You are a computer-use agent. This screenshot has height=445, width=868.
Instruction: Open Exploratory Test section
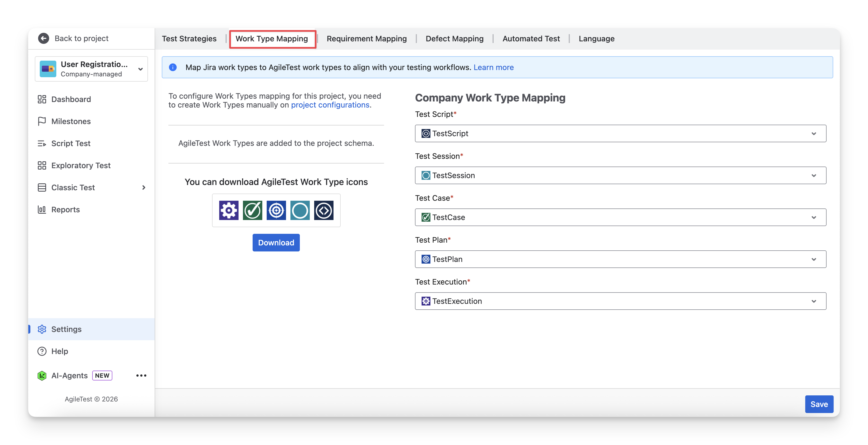(x=81, y=165)
